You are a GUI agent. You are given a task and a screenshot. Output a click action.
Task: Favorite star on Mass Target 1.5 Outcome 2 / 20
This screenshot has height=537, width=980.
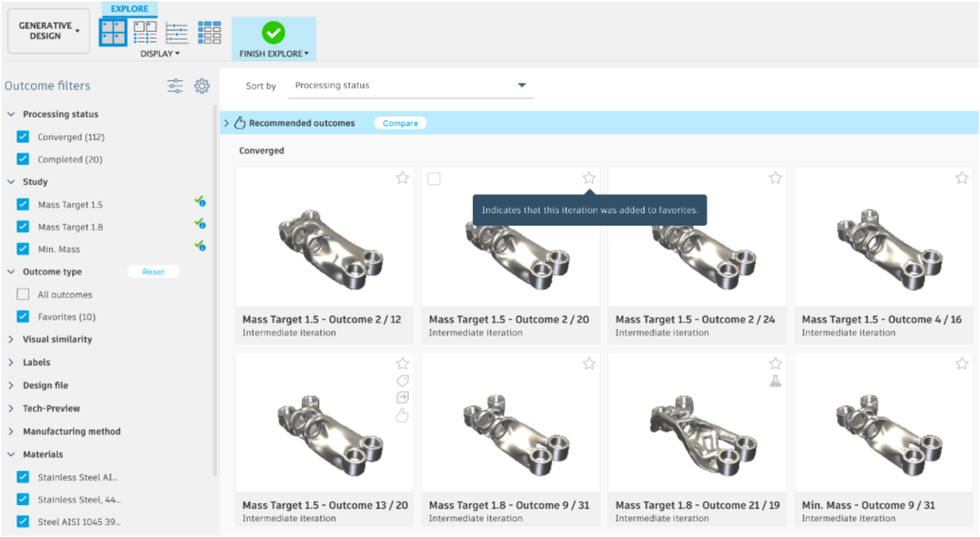[589, 178]
